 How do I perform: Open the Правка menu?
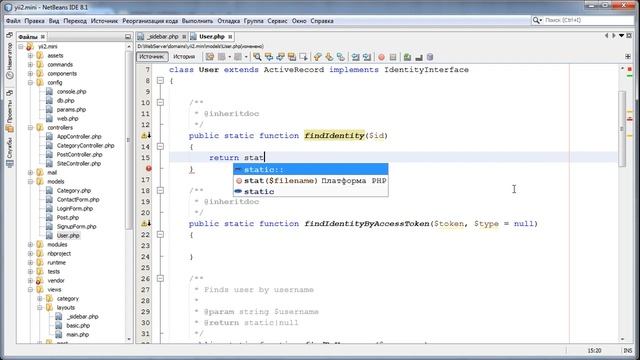coord(34,21)
